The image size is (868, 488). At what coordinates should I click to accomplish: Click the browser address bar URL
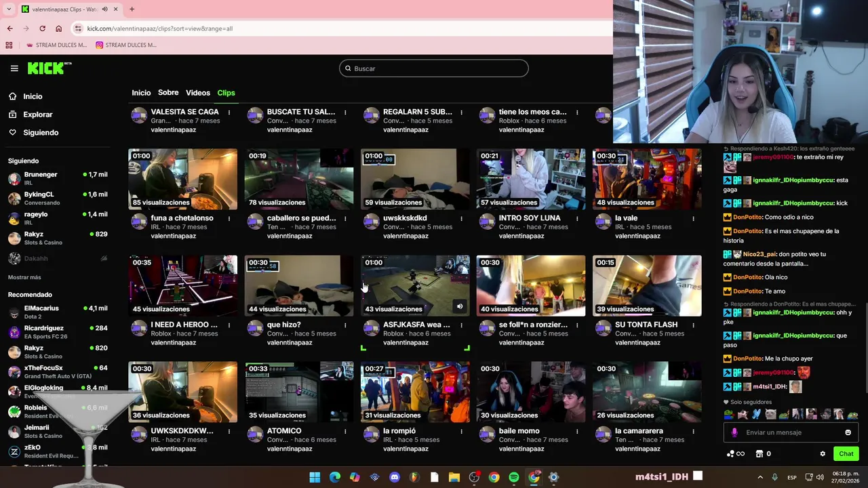click(160, 28)
